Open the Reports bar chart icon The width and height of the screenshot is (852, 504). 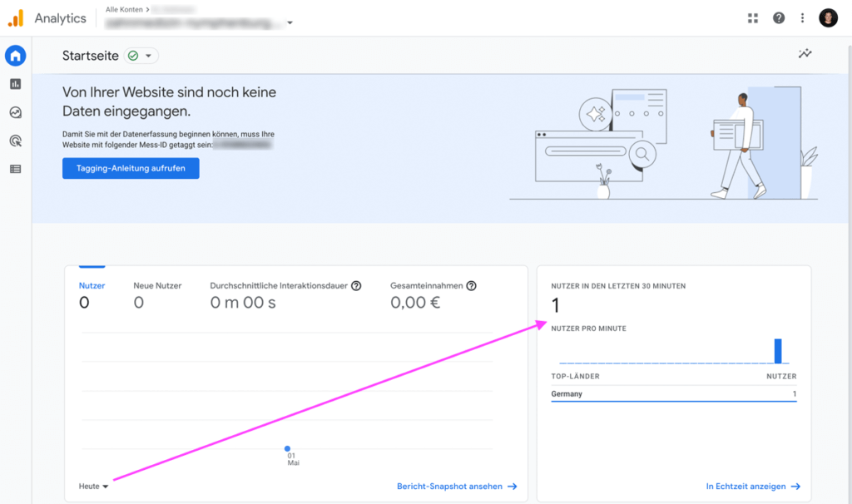point(15,84)
